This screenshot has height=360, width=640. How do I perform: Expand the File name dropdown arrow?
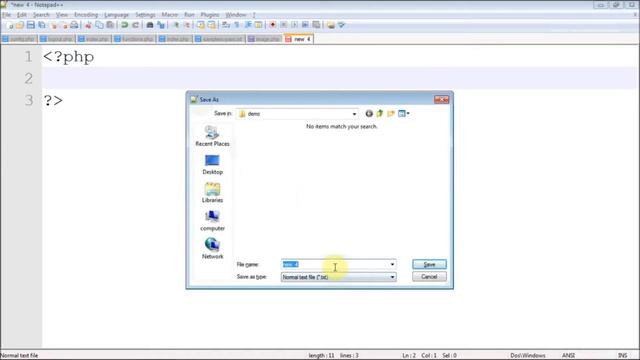[x=392, y=264]
